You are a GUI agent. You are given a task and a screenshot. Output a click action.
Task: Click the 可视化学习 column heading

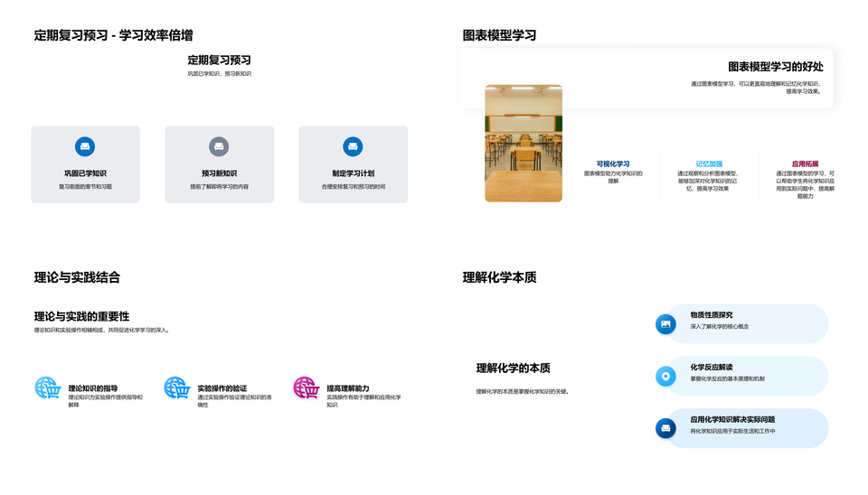613,164
